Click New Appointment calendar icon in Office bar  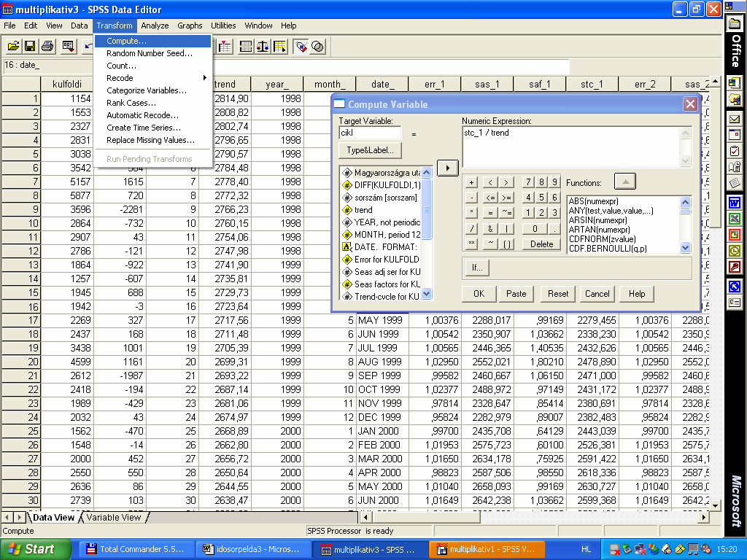[735, 135]
